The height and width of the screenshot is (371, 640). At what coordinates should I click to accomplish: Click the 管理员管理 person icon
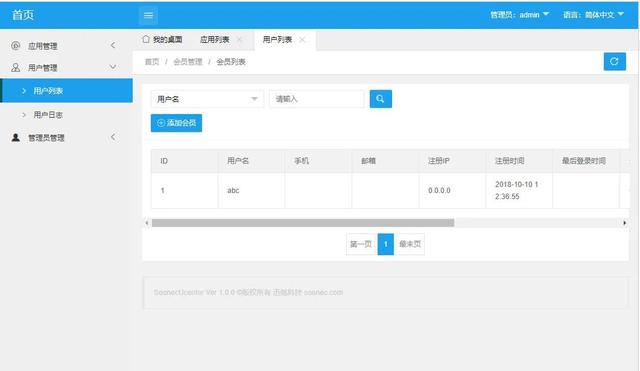click(x=16, y=138)
